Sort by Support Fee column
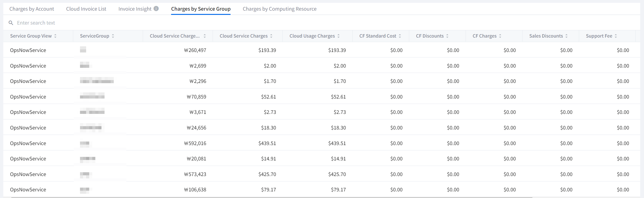This screenshot has width=644, height=198. point(616,36)
